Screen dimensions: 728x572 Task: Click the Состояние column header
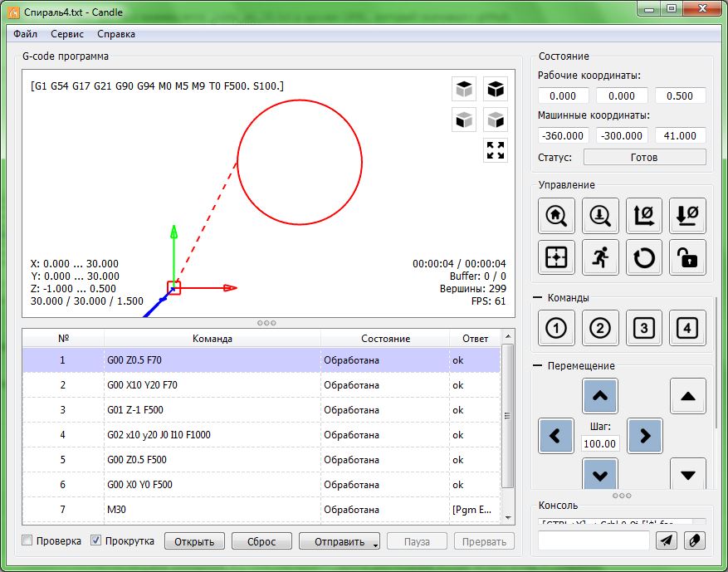[385, 339]
